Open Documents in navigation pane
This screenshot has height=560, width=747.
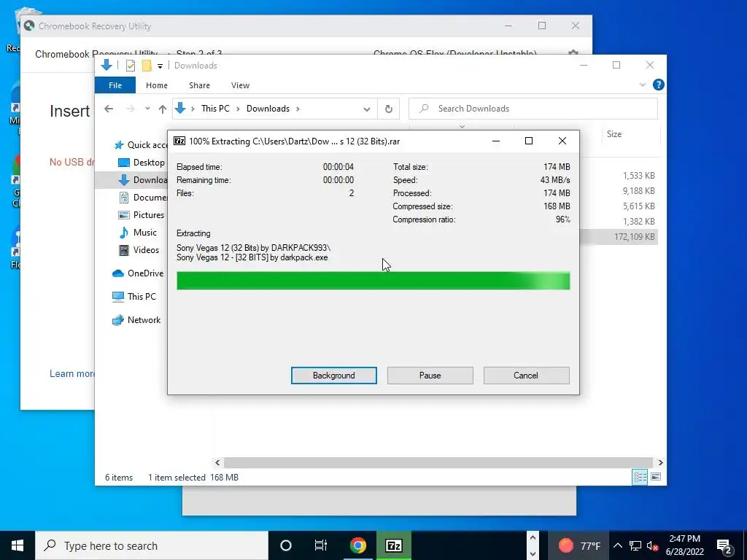[x=143, y=197]
